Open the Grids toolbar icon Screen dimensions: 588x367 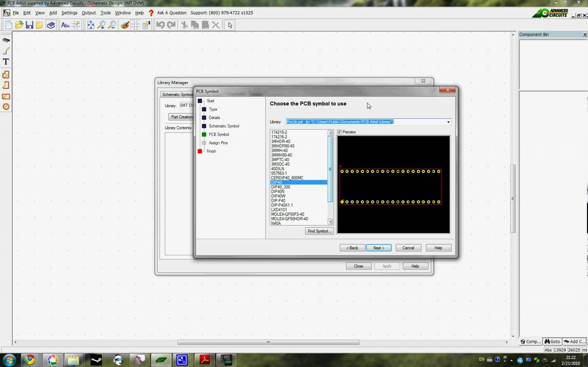(136, 25)
